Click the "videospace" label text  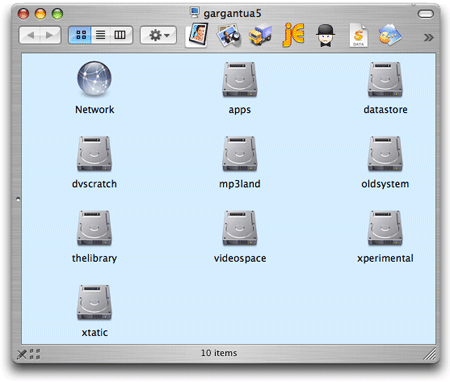(240, 258)
